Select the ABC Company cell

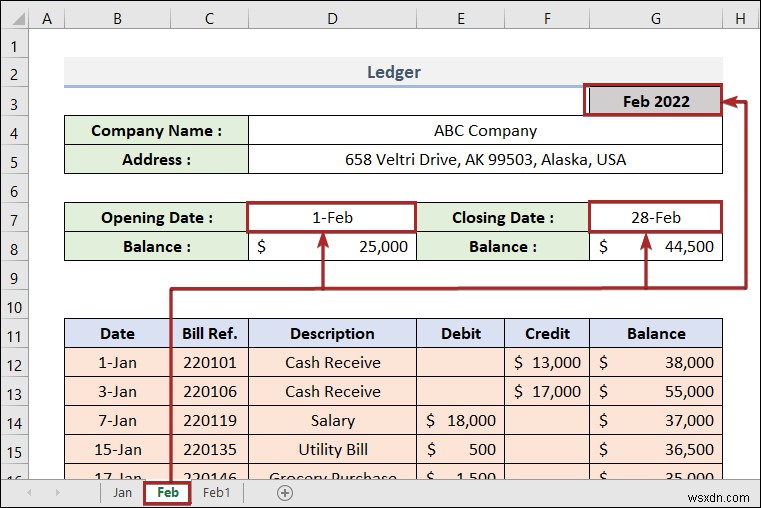tap(485, 130)
